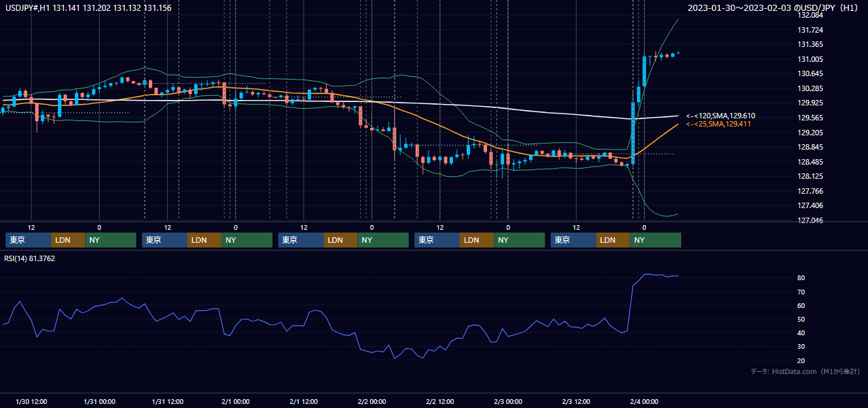Pick the 2/3 00:00 date marker

pos(508,401)
